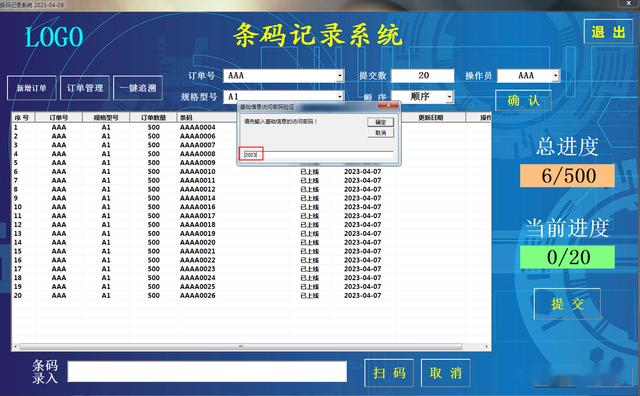This screenshot has height=396, width=640.
Task: Select barcode cell AAAA0008
Action: tap(198, 154)
